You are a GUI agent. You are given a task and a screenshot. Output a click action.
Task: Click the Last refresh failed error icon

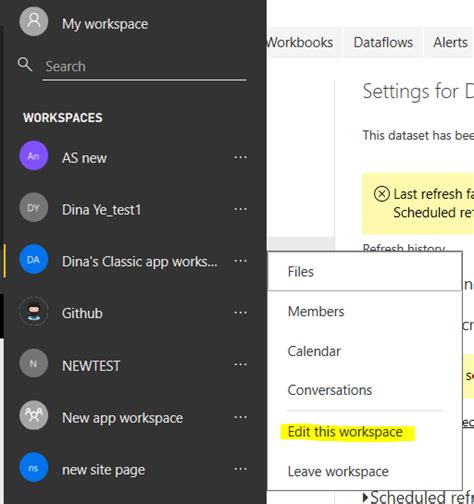pyautogui.click(x=382, y=194)
